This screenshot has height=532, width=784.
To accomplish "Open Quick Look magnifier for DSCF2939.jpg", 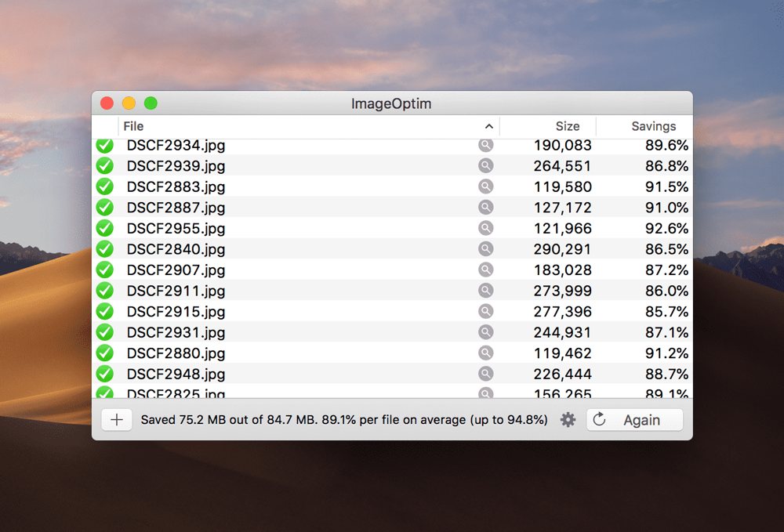I will (x=485, y=165).
